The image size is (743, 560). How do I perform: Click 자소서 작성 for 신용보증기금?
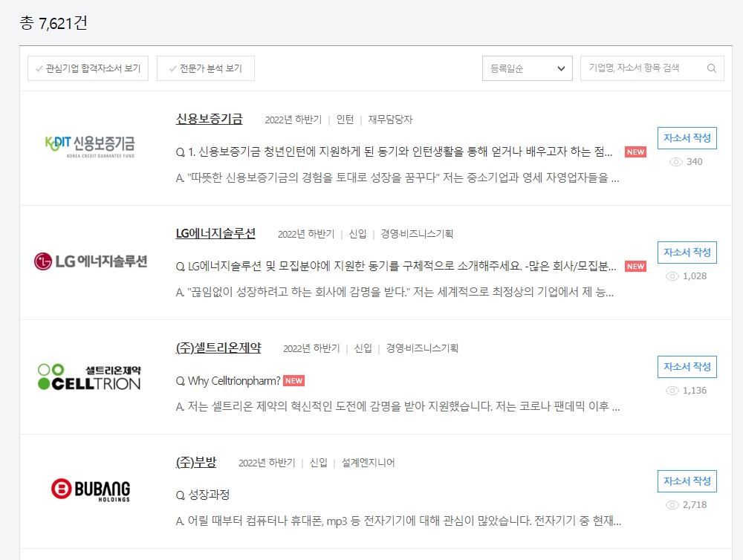tap(687, 138)
